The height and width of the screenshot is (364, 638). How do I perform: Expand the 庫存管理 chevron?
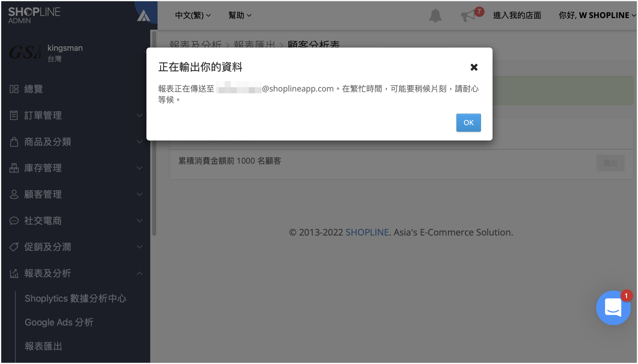coord(140,168)
